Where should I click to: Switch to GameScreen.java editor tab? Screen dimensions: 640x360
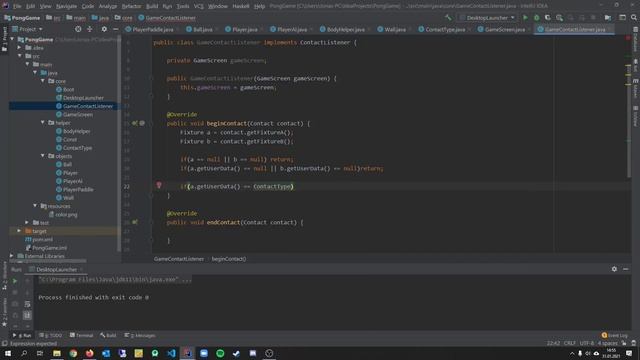[504, 29]
